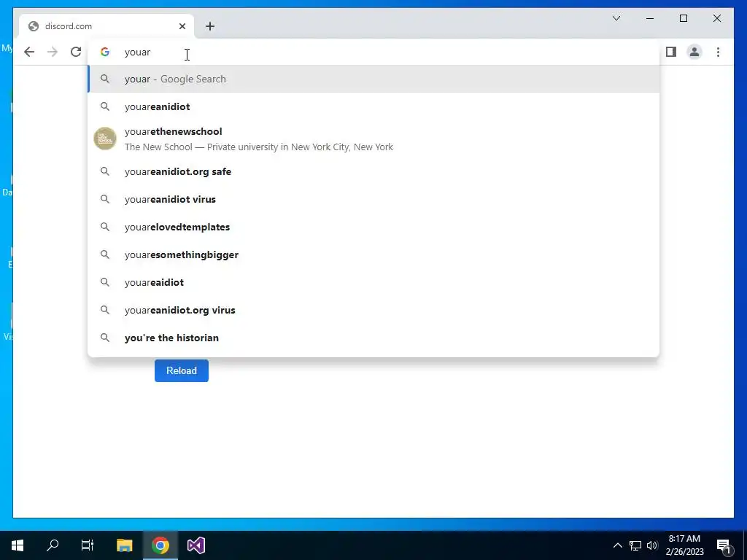Image resolution: width=747 pixels, height=560 pixels.
Task: Click the back navigation arrow
Action: point(29,52)
